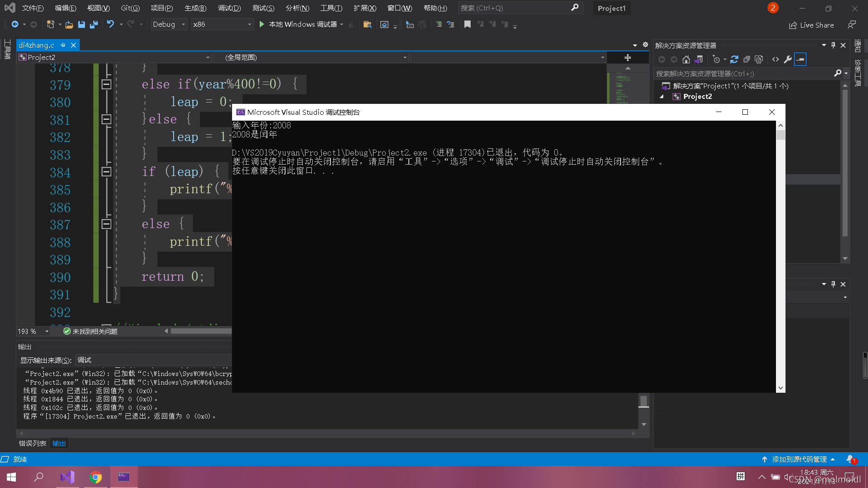Click the split editor window button
The height and width of the screenshot is (488, 868).
[x=628, y=58]
